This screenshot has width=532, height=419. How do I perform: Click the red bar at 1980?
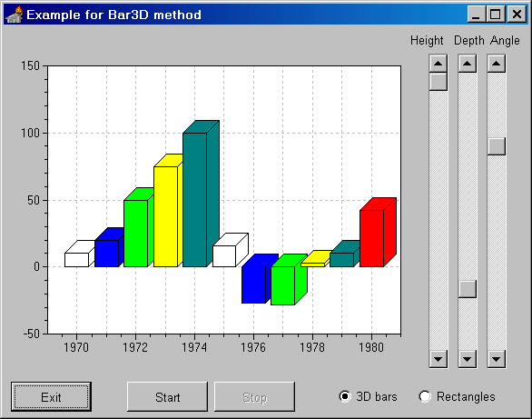pos(372,238)
